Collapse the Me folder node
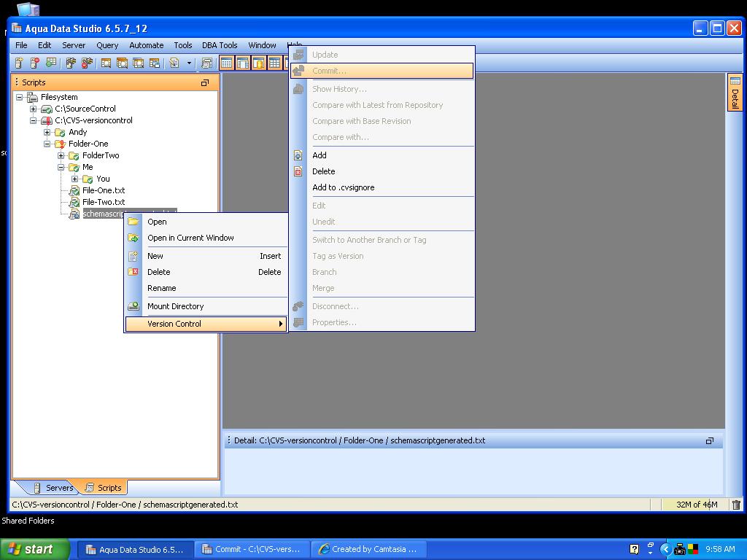 61,167
